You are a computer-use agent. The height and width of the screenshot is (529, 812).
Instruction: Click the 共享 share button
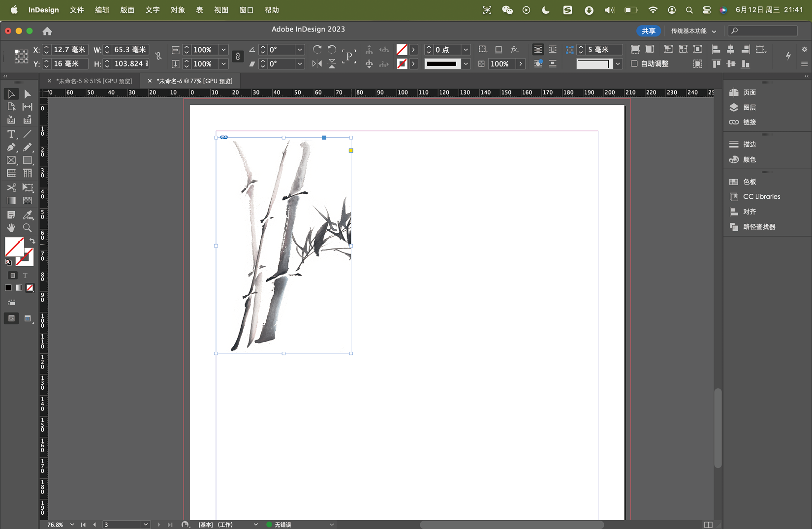point(648,31)
